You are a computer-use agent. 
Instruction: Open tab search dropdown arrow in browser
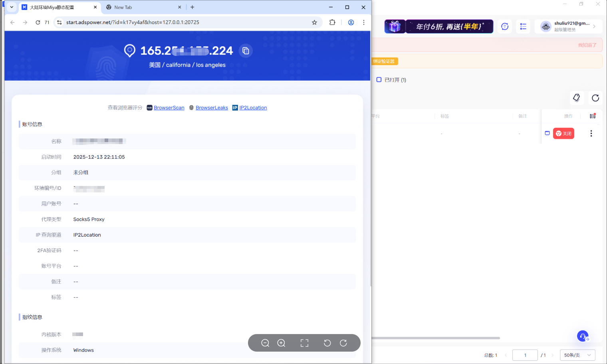click(12, 7)
